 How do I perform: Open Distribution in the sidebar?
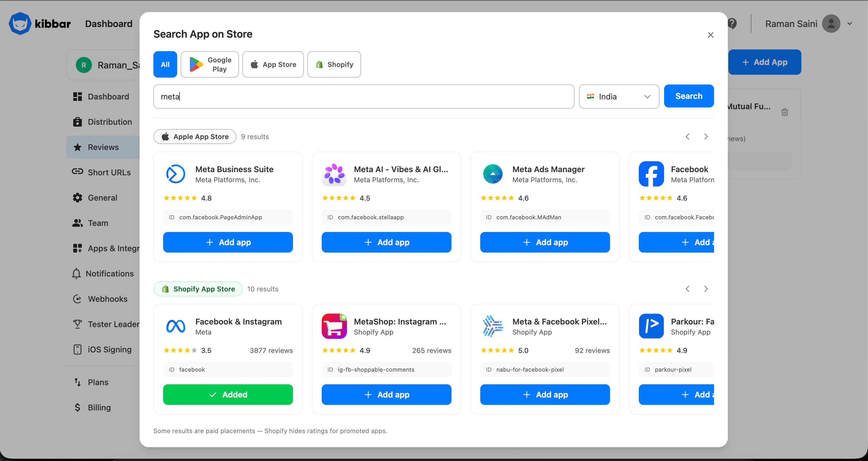coord(103,122)
